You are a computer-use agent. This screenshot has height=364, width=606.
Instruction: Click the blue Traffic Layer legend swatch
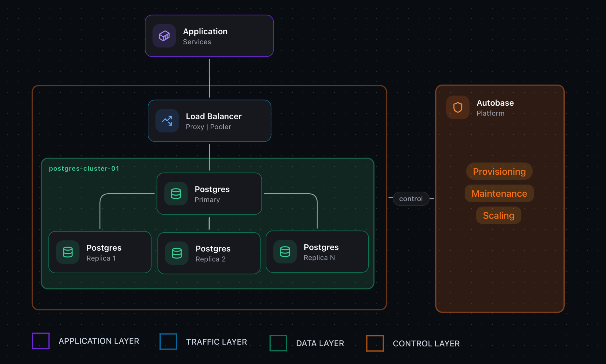click(x=168, y=341)
